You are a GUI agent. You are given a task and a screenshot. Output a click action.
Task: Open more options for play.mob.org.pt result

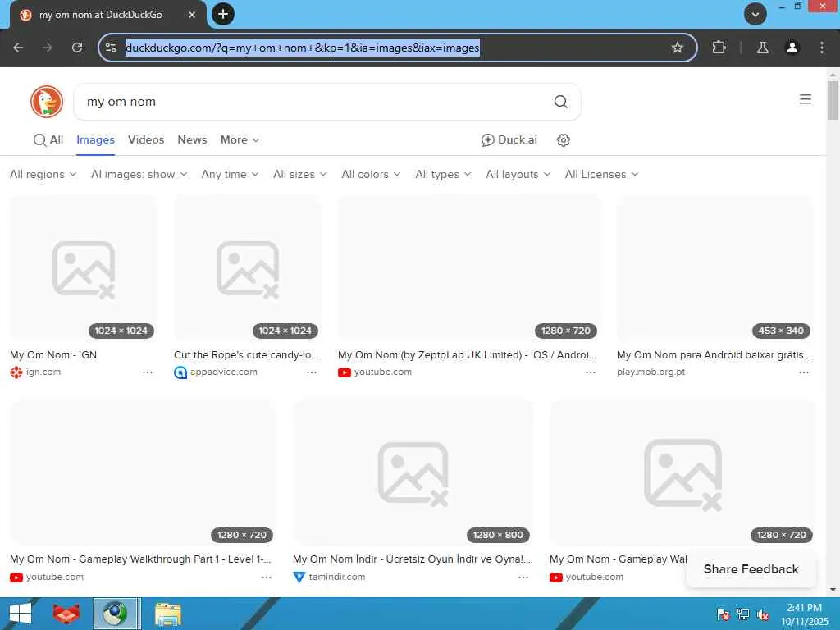pos(804,372)
